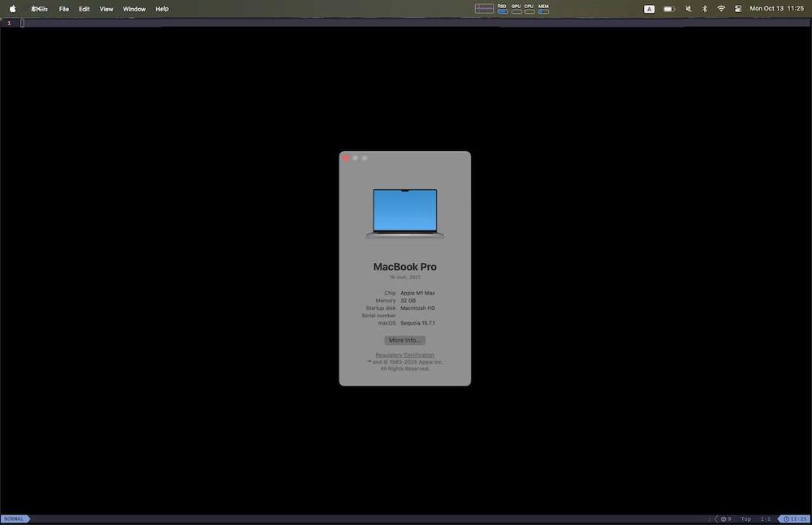Open the Regulatory Certification link
Screen dimensions: 812x525
(404, 355)
